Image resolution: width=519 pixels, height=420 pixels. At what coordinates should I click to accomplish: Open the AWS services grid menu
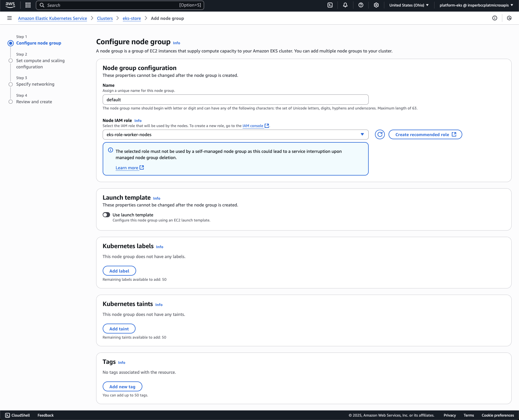[x=28, y=5]
